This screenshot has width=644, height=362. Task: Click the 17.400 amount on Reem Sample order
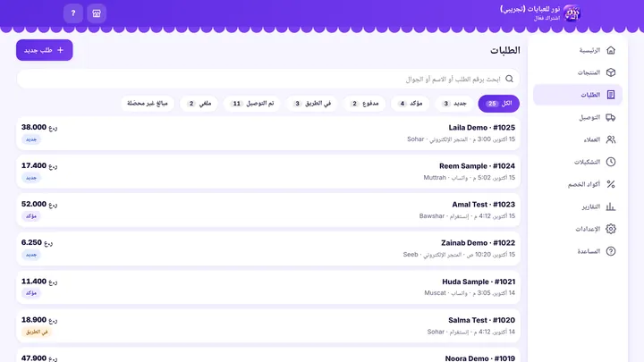tap(39, 166)
